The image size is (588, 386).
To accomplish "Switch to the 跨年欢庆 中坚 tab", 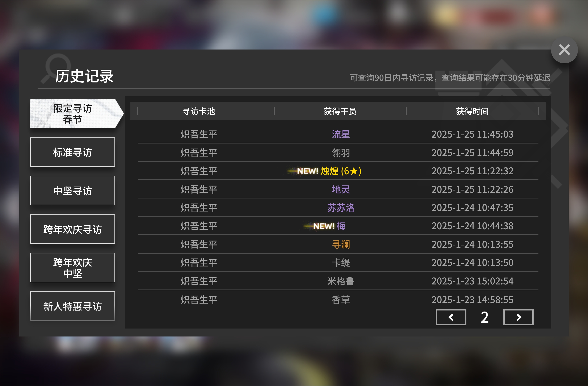I will coord(72,267).
